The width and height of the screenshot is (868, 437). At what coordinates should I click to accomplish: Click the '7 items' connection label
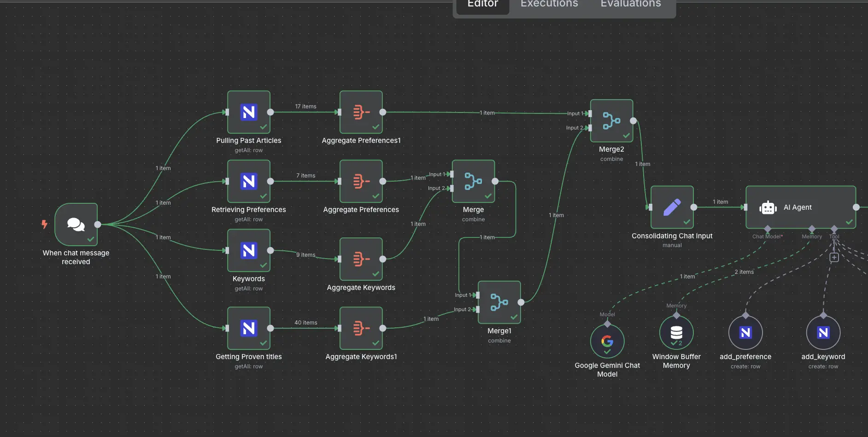coord(306,176)
